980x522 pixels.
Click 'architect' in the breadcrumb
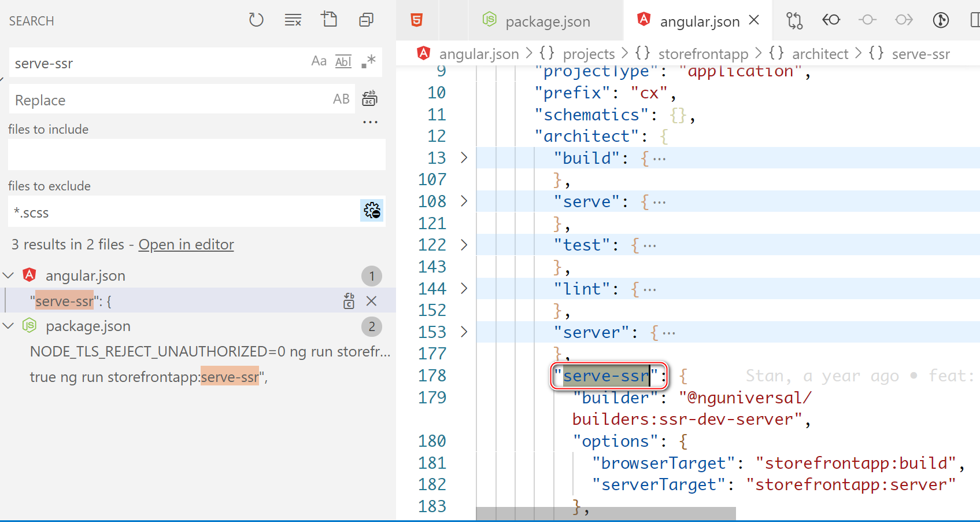[820, 54]
